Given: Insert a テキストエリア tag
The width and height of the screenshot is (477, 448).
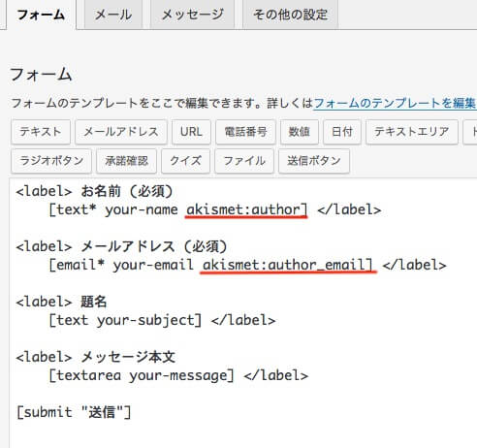Looking at the screenshot, I should 412,132.
